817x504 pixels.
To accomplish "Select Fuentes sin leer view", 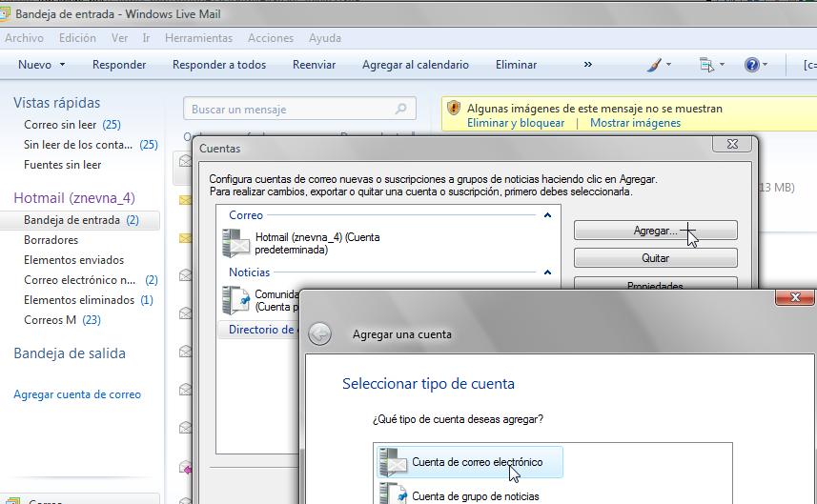I will point(63,165).
